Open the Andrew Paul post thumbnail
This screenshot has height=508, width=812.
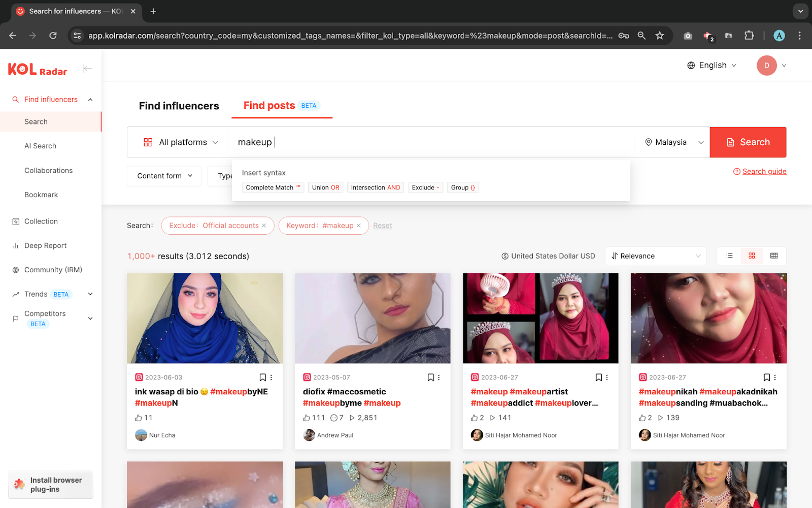(373, 319)
